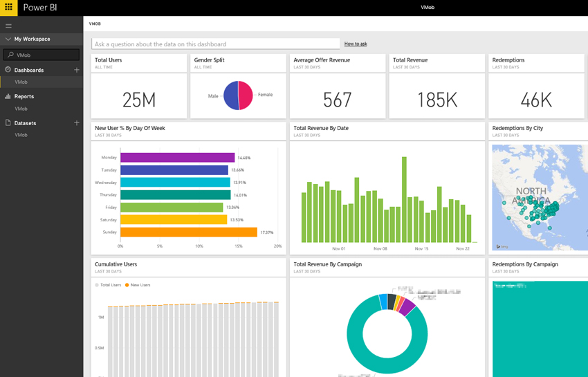
Task: Toggle the hamburger navigation menu
Action: point(8,26)
